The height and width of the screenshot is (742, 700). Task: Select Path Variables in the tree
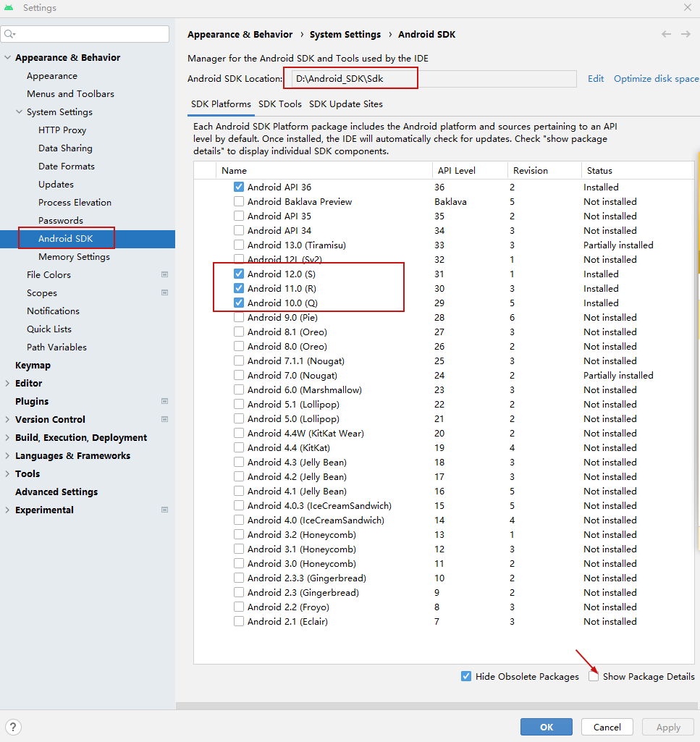pyautogui.click(x=56, y=347)
